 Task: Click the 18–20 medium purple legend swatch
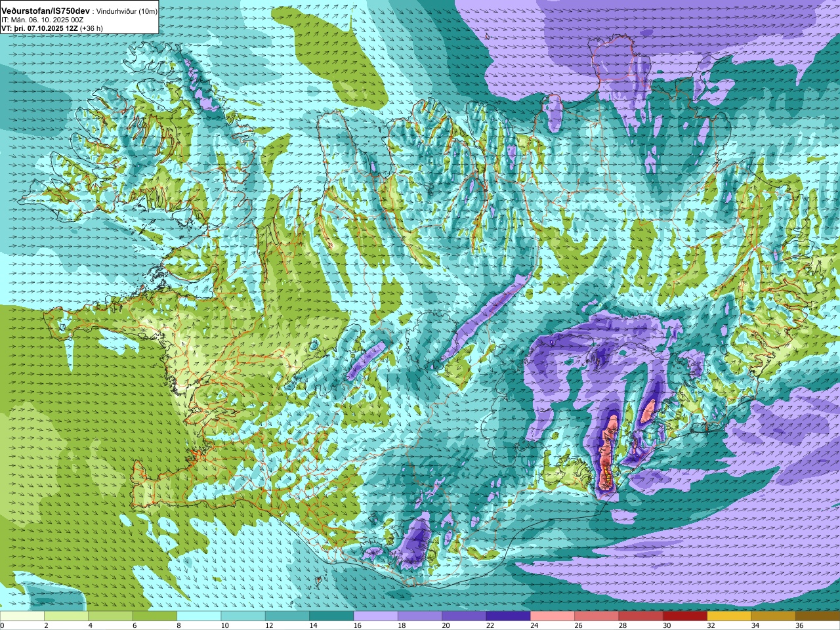click(420, 616)
